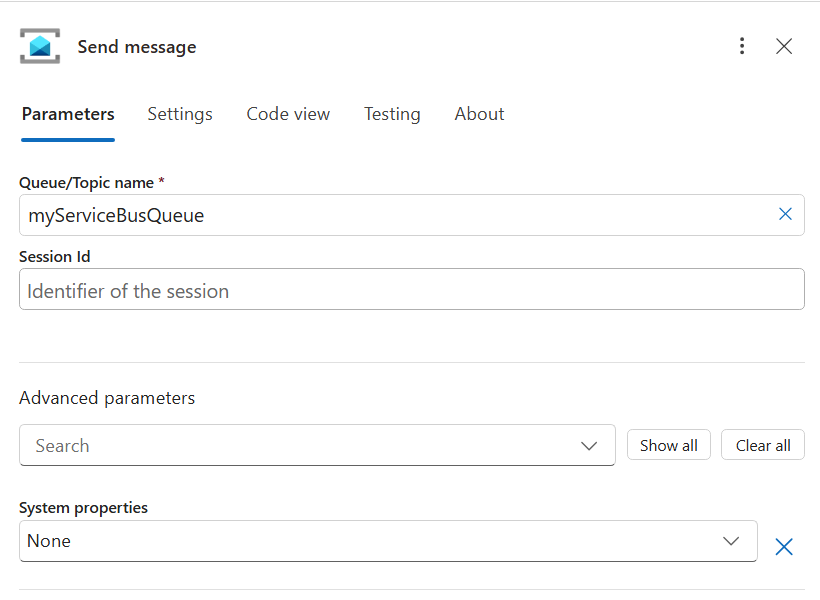Clear the Queue/Topic name field value
Image resolution: width=820 pixels, height=600 pixels.
pos(785,214)
